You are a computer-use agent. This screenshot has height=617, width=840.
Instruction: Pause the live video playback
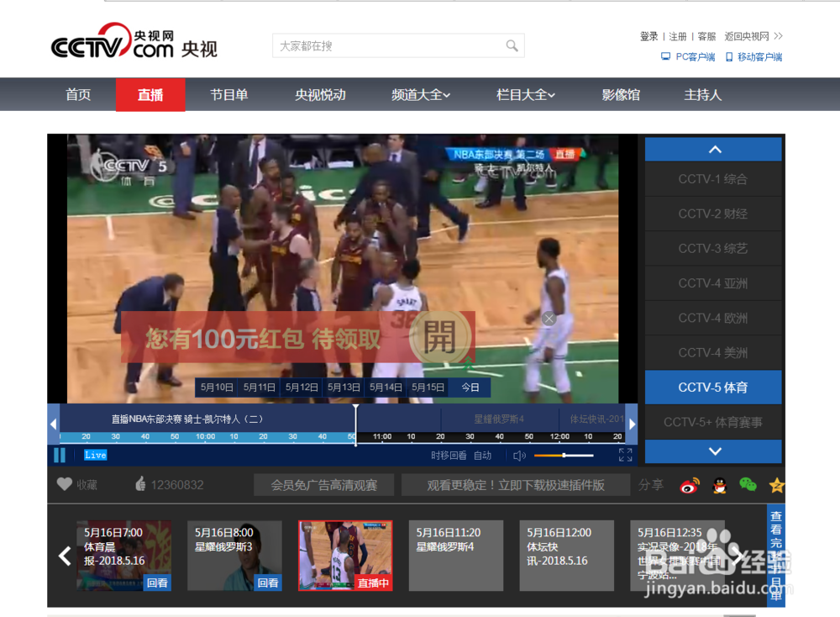(x=59, y=455)
